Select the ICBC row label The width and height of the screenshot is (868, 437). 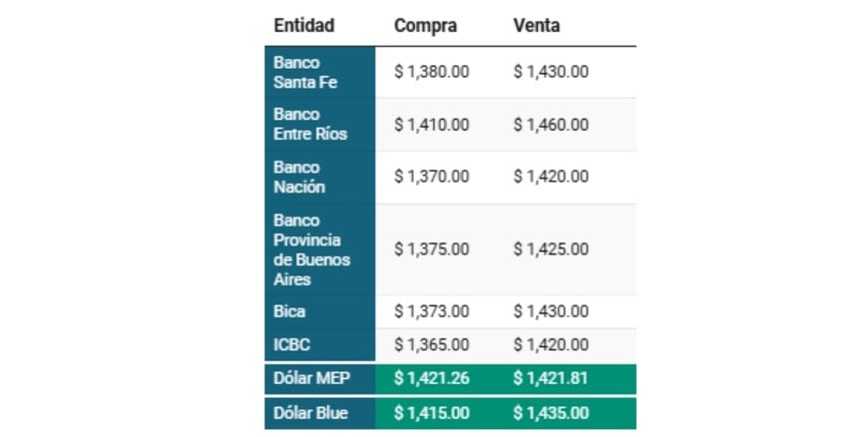tap(291, 345)
